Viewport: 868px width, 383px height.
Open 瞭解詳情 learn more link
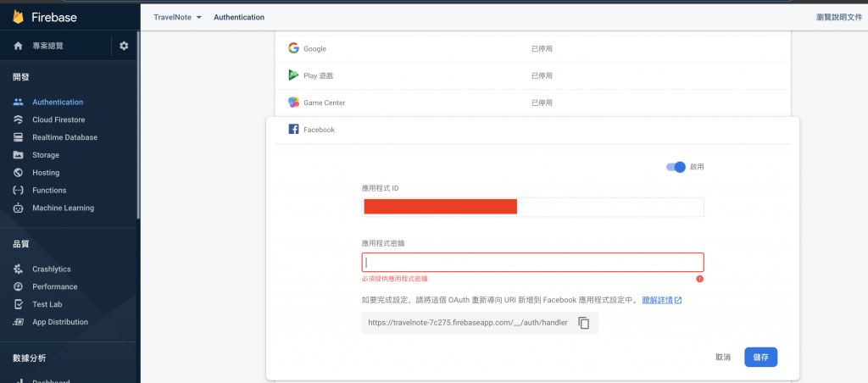(657, 301)
